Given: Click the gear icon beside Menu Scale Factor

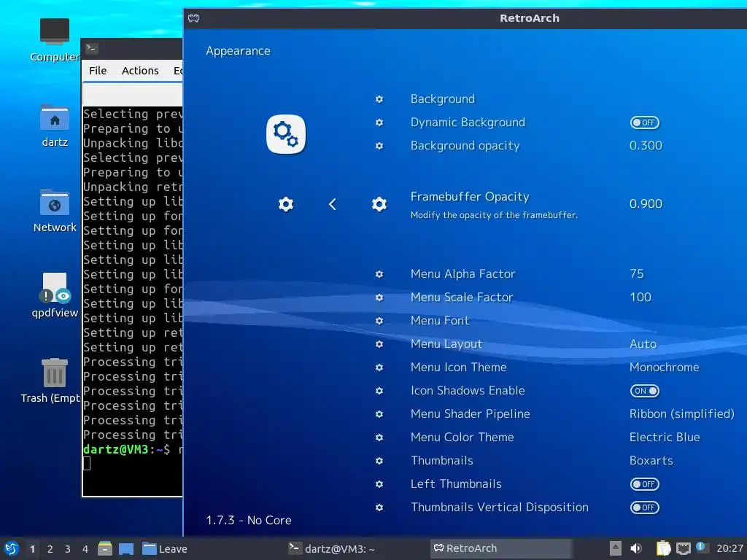Looking at the screenshot, I should click(379, 297).
